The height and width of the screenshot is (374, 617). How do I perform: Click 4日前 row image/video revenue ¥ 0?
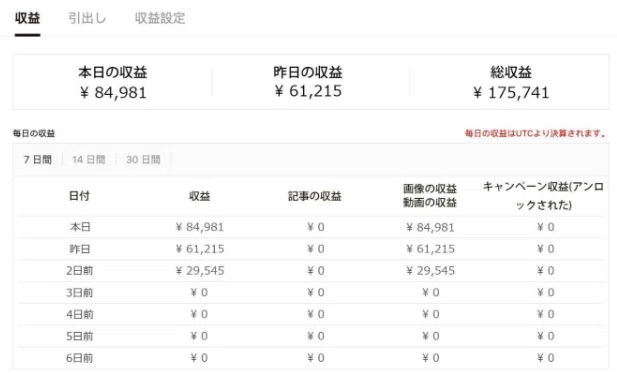click(x=430, y=314)
